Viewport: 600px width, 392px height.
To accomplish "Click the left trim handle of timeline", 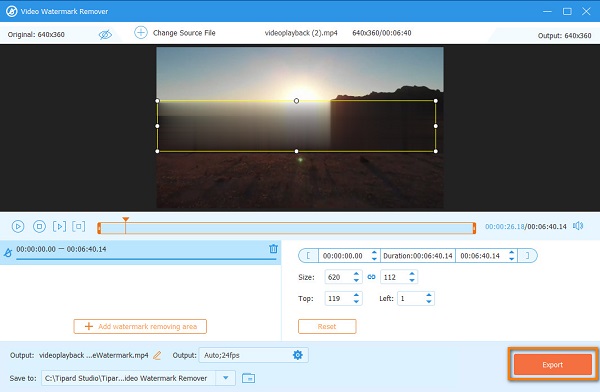I will click(99, 228).
